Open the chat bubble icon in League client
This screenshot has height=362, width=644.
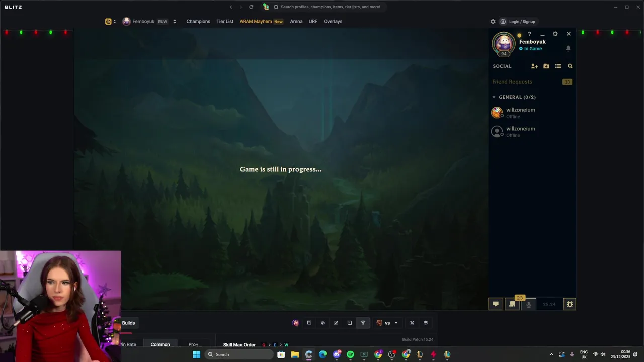(x=496, y=304)
